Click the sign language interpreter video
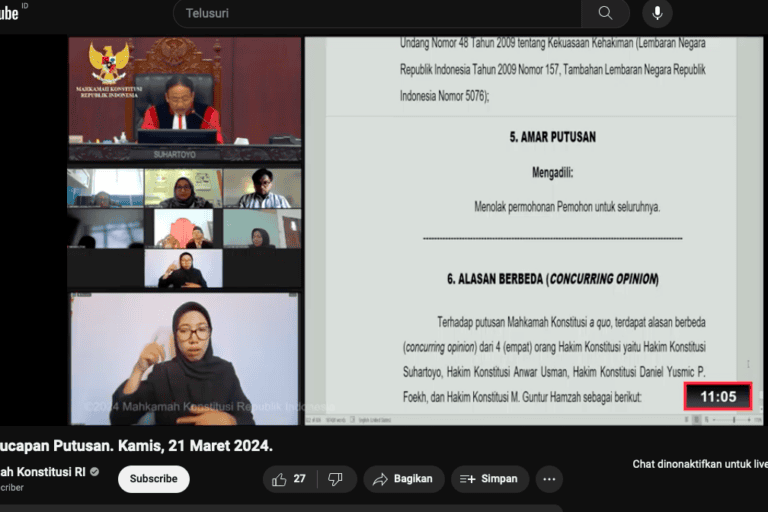This screenshot has width=768, height=512. point(184,358)
